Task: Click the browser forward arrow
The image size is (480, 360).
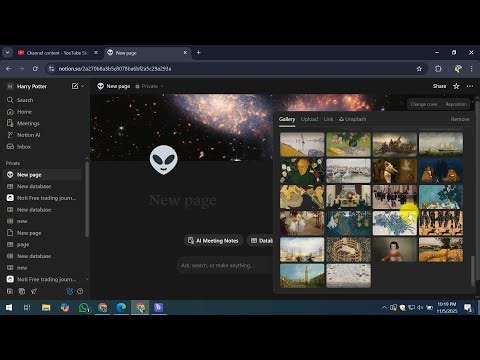Action: [22, 69]
